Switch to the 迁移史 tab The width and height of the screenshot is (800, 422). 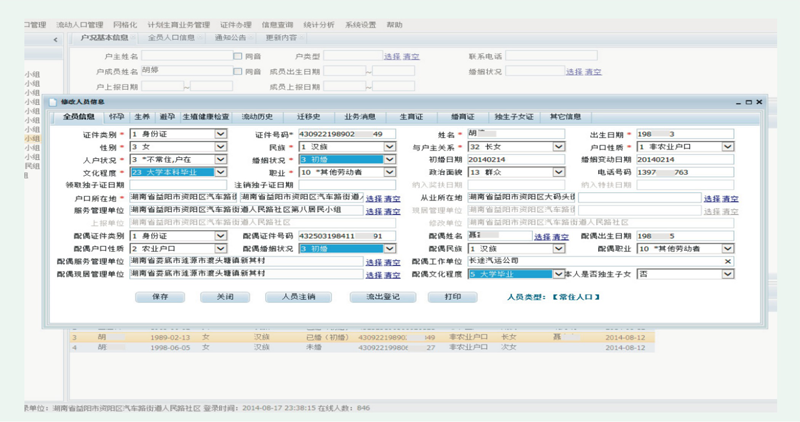pyautogui.click(x=309, y=117)
